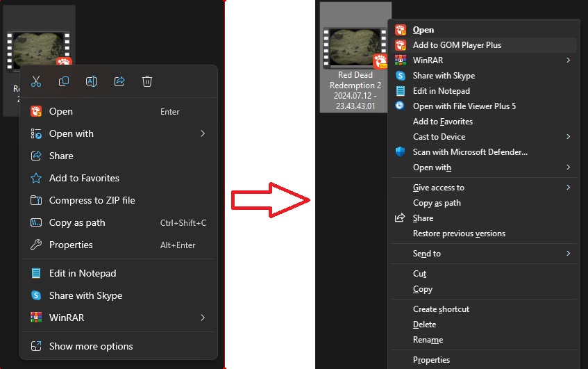Screen dimensions: 588x369
Task: Click WinRAR books icon in new-style menu
Action: (36, 318)
